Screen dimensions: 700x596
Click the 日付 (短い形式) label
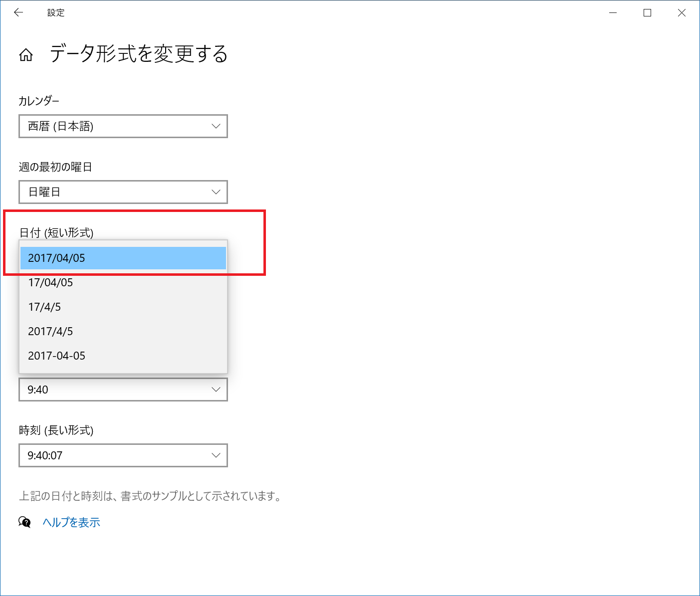pyautogui.click(x=56, y=232)
